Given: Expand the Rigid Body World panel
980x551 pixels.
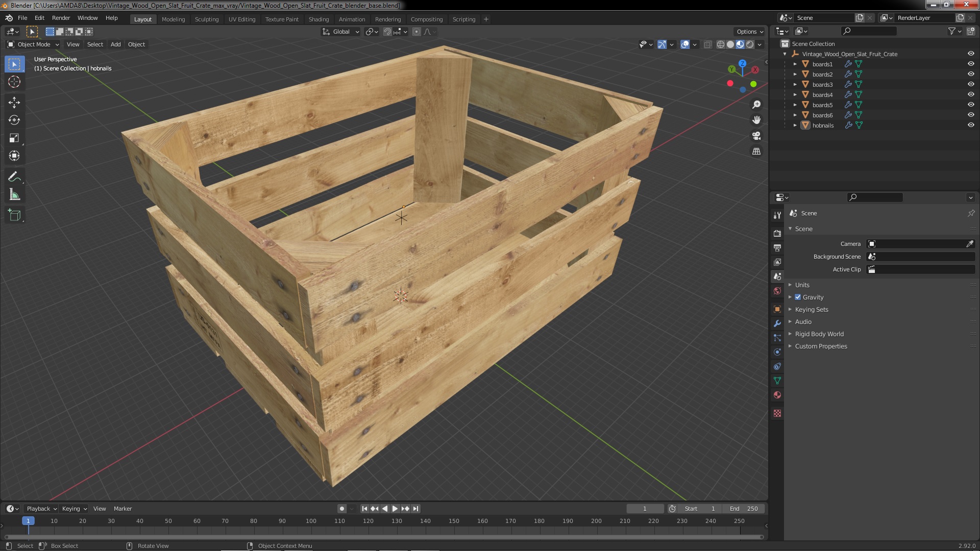Looking at the screenshot, I should point(819,334).
